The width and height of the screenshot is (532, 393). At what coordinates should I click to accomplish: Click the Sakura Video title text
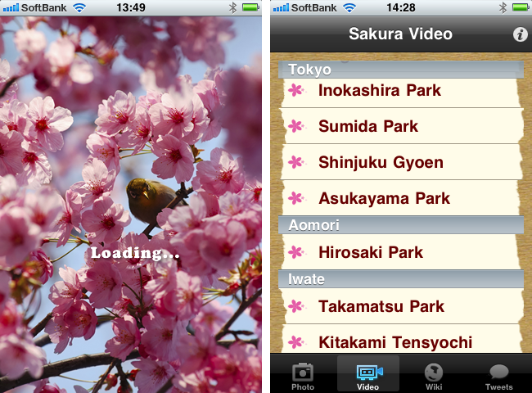pos(400,34)
